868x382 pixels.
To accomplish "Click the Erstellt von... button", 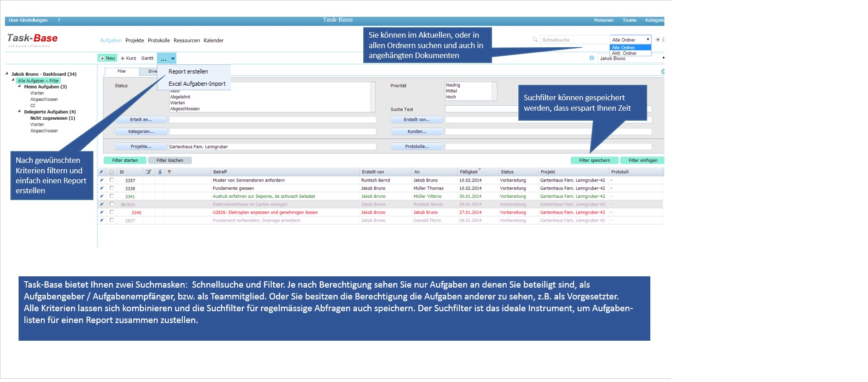I will [417, 120].
